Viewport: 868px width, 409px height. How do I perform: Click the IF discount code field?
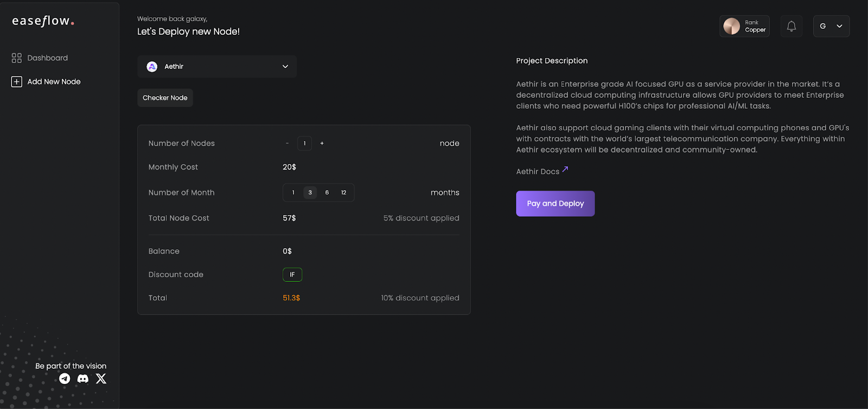click(x=292, y=275)
